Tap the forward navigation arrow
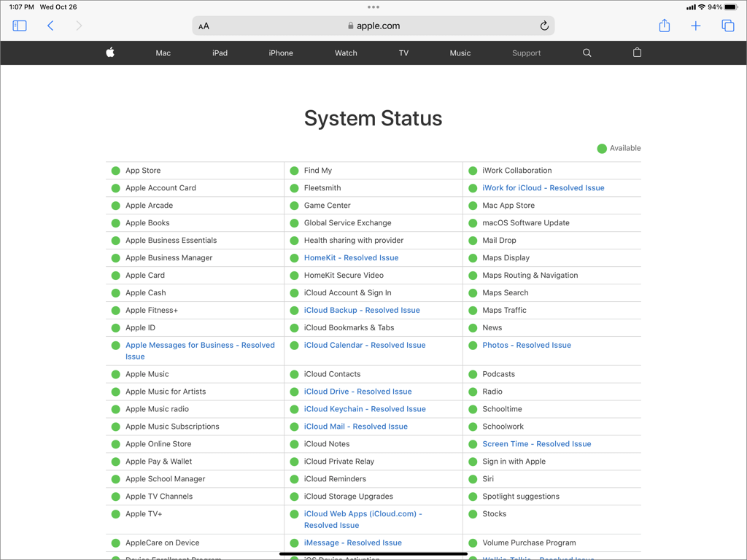 [x=79, y=26]
